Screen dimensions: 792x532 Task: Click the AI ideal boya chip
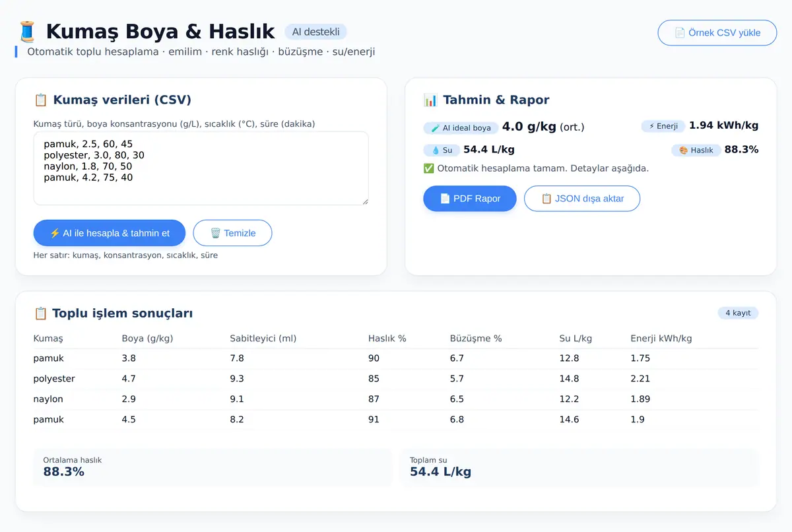click(461, 127)
